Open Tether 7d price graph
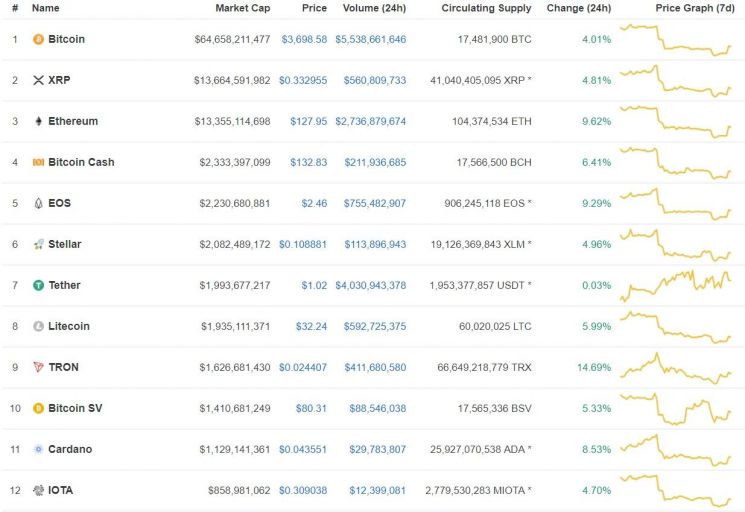This screenshot has height=512, width=745. 676,286
